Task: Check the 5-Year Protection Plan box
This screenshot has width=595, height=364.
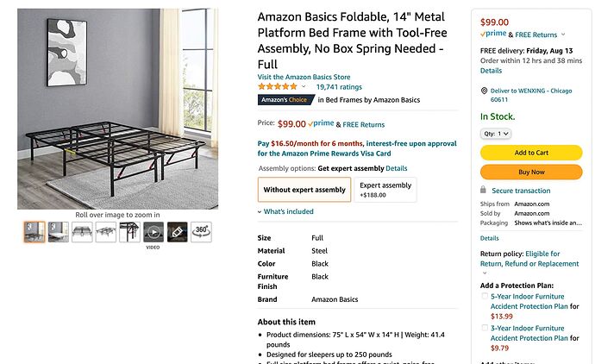Action: click(x=485, y=297)
